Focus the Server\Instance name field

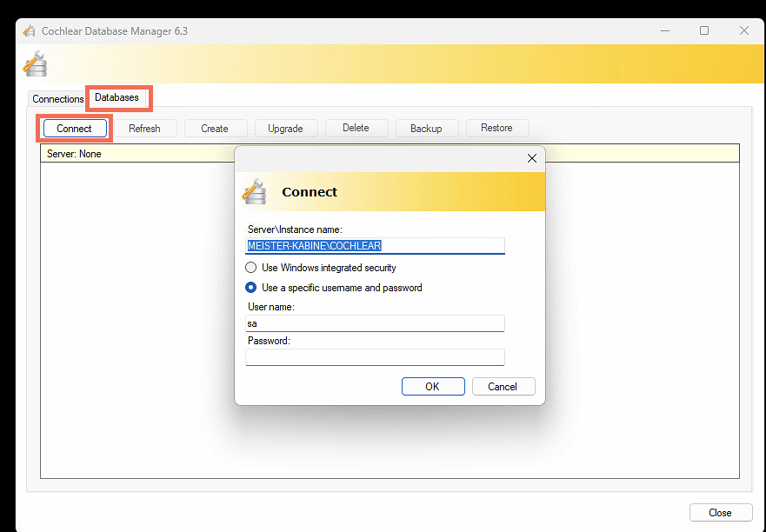click(375, 246)
